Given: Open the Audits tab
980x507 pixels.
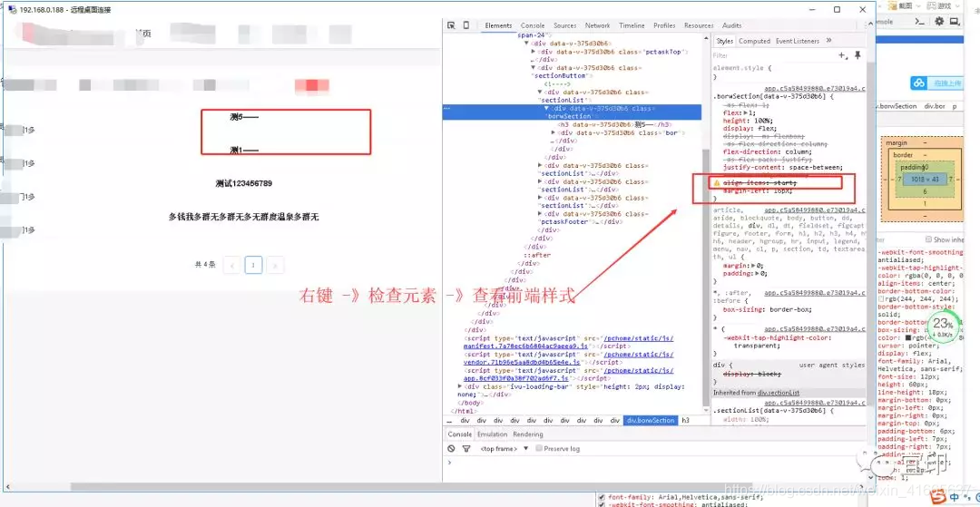Looking at the screenshot, I should 732,25.
